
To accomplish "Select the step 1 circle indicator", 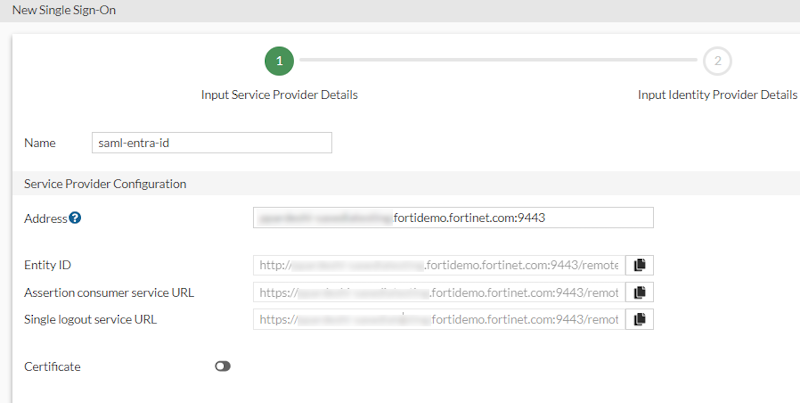I will (x=279, y=61).
